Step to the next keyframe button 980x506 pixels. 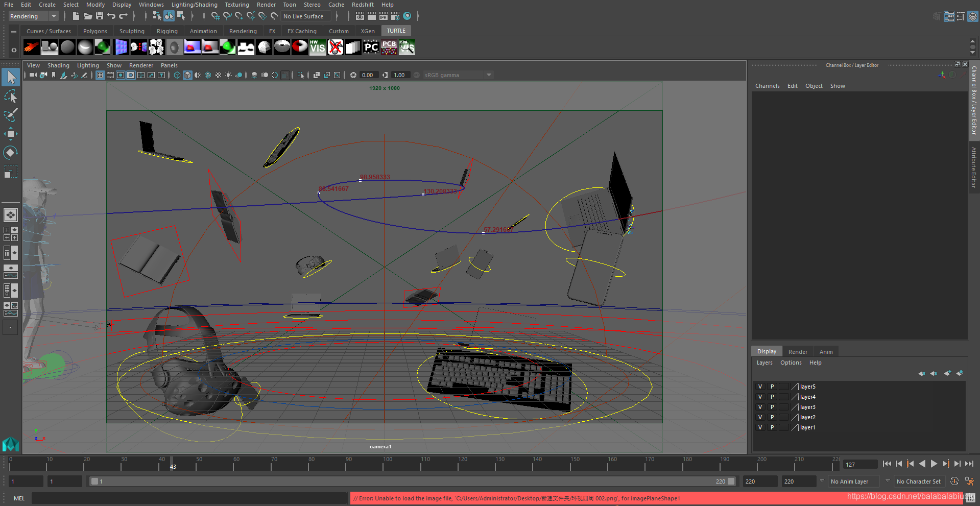click(x=945, y=464)
